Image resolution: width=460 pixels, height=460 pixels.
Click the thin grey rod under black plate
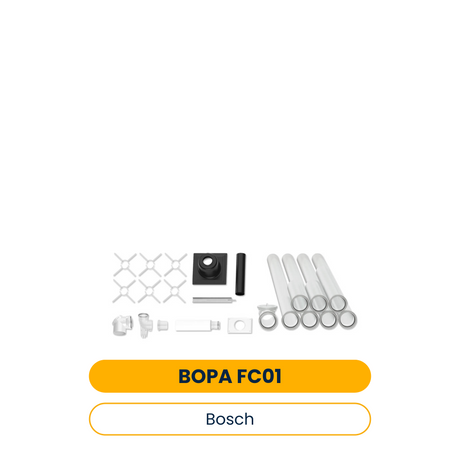point(214,300)
